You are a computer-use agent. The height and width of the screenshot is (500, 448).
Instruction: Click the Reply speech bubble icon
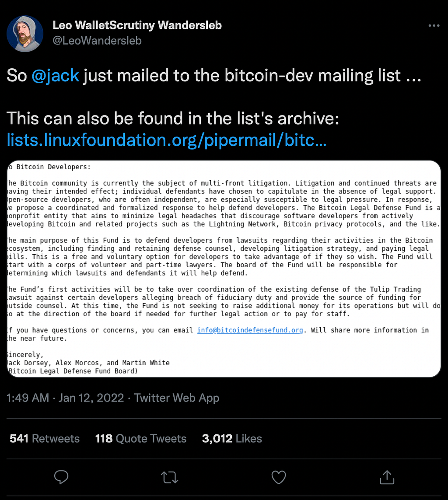click(61, 477)
